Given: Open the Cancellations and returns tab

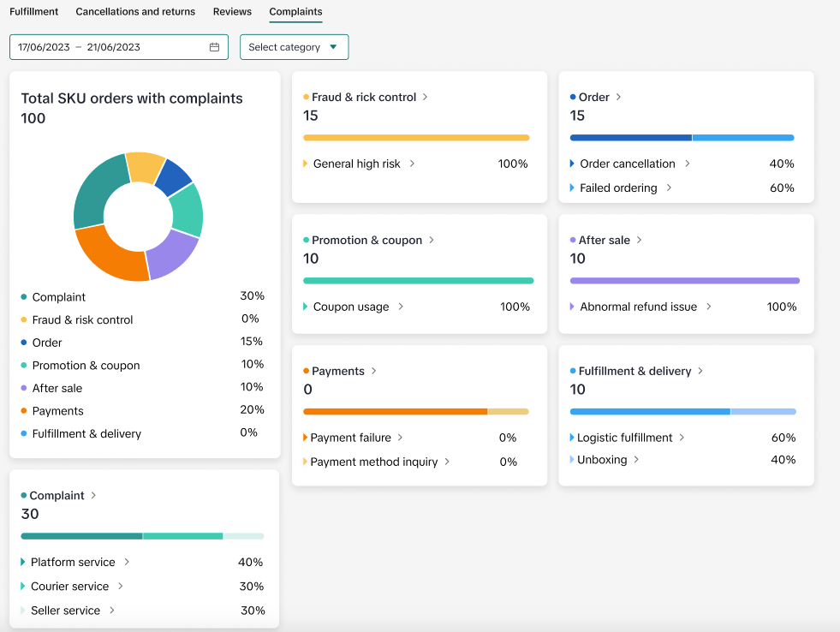Looking at the screenshot, I should 135,12.
